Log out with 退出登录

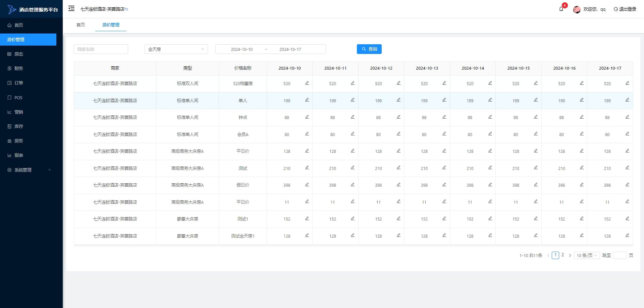[625, 9]
